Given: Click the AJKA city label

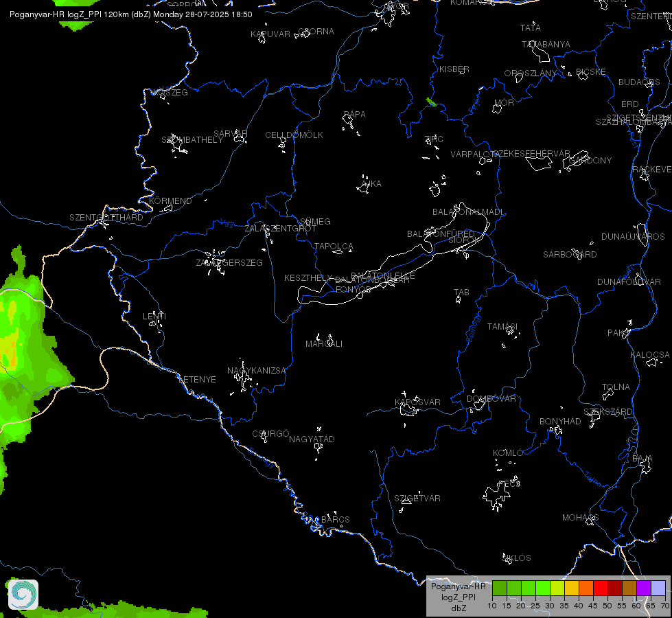Looking at the screenshot, I should [x=371, y=183].
